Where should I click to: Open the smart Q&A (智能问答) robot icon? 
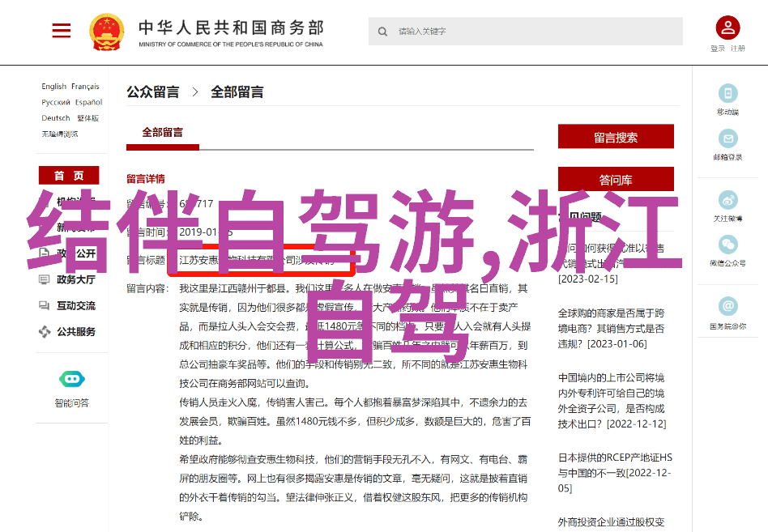click(71, 379)
